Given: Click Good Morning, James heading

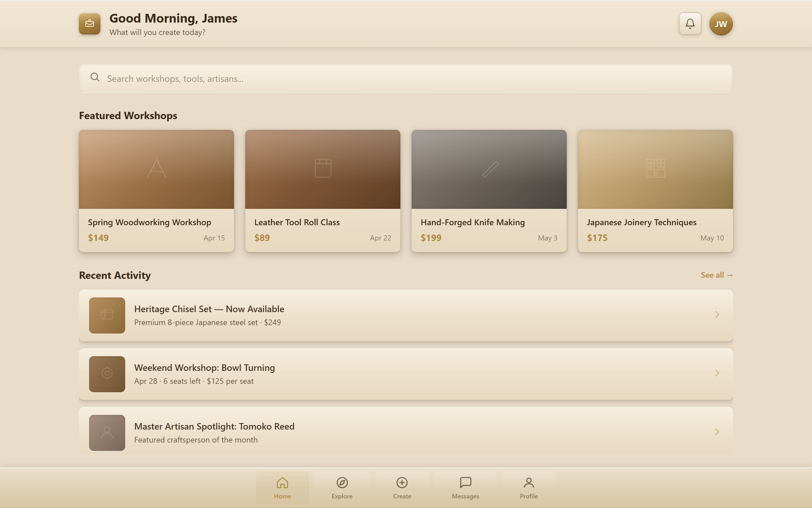Looking at the screenshot, I should [x=173, y=18].
